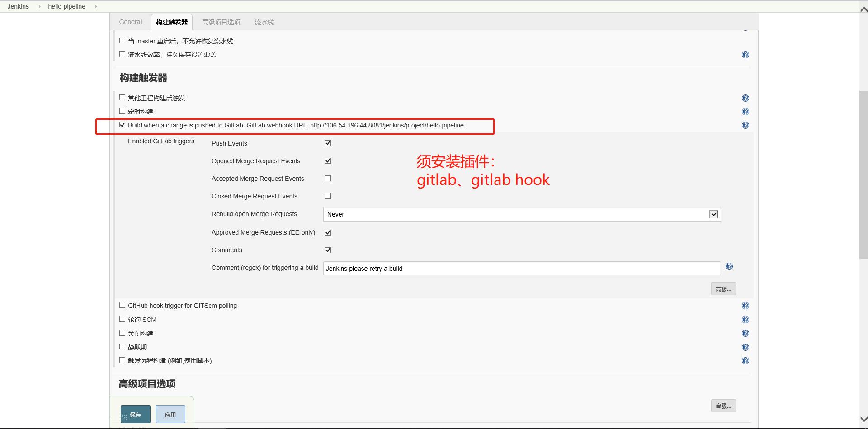Toggle Push Events checkbox
This screenshot has width=868, height=429.
[x=328, y=143]
